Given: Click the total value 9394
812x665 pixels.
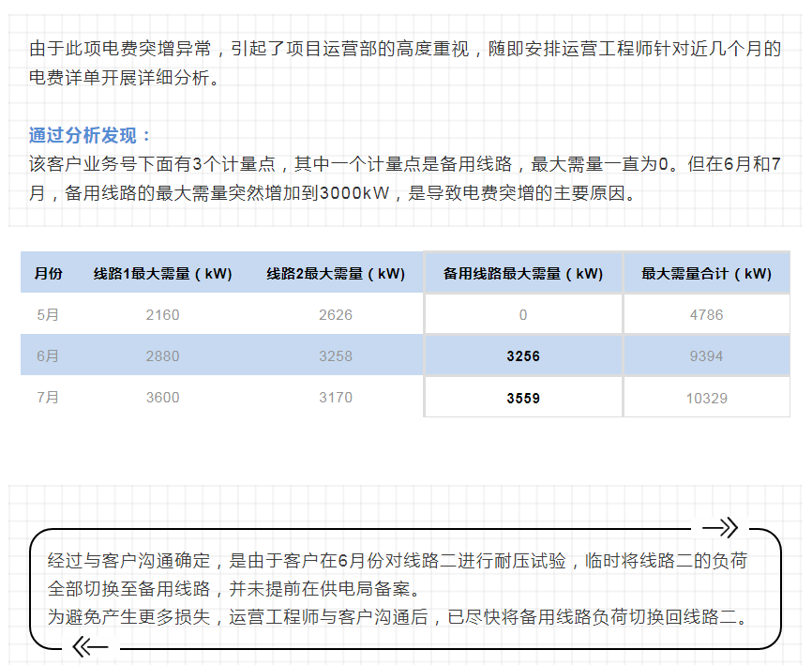Looking at the screenshot, I should [706, 356].
